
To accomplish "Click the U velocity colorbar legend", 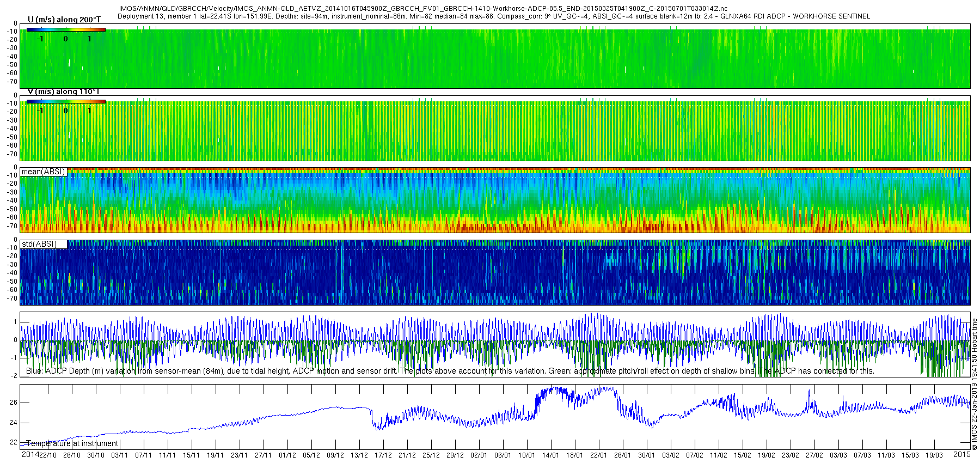I will (66, 30).
